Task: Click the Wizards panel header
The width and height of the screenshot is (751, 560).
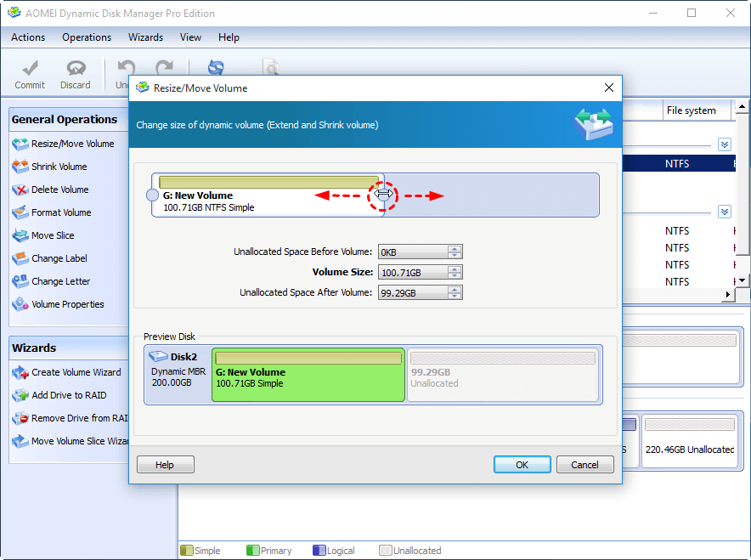Action: tap(69, 348)
